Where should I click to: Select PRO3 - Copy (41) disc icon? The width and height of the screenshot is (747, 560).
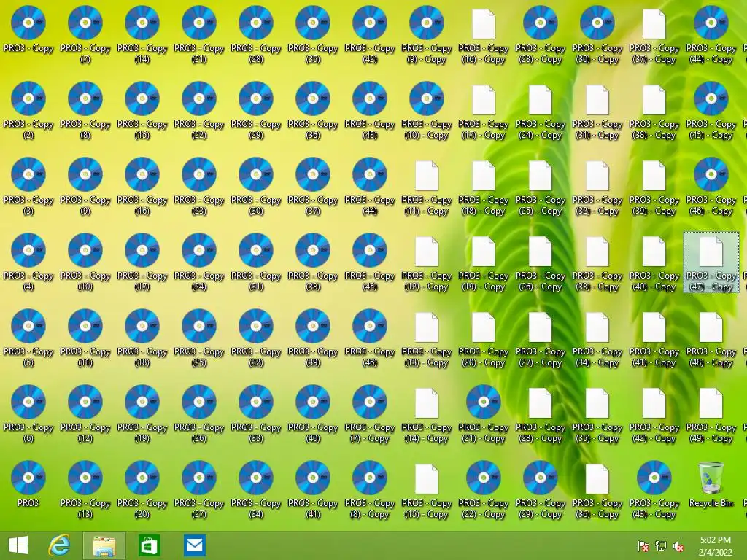point(312,478)
